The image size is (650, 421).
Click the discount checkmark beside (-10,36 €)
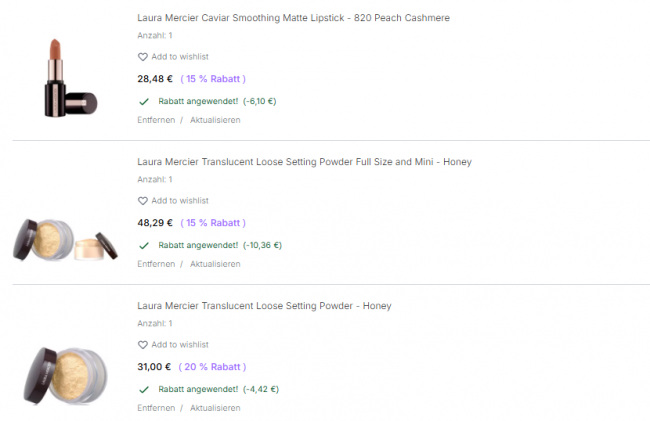[x=144, y=245]
